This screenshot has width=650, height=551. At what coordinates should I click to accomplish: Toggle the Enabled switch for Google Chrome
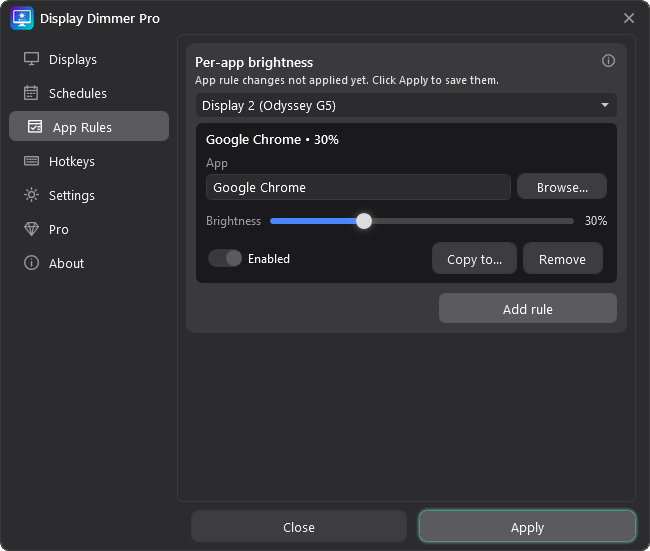[225, 258]
